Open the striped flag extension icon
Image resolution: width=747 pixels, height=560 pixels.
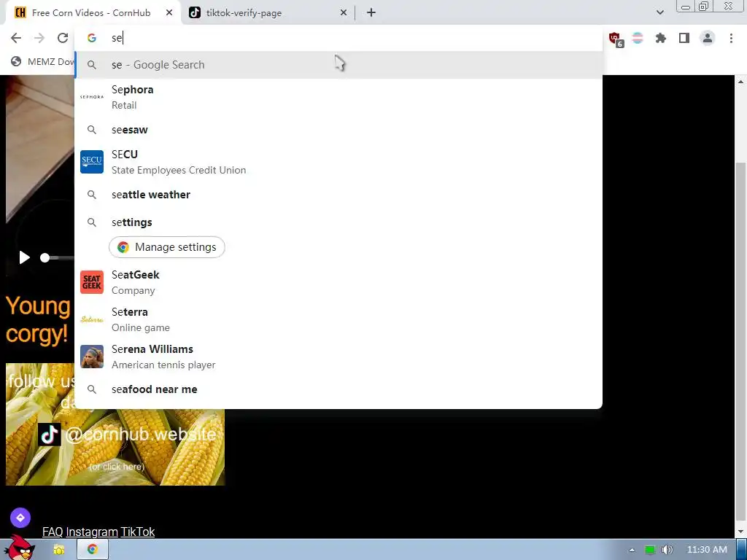pos(638,38)
